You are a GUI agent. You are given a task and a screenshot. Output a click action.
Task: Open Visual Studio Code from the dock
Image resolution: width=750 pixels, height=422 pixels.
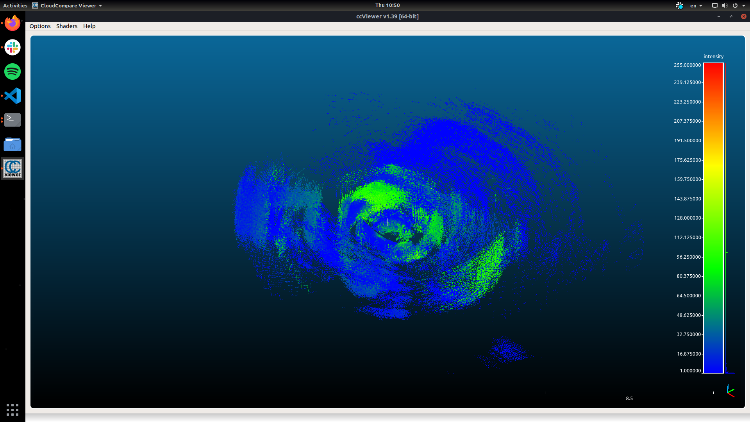(13, 95)
